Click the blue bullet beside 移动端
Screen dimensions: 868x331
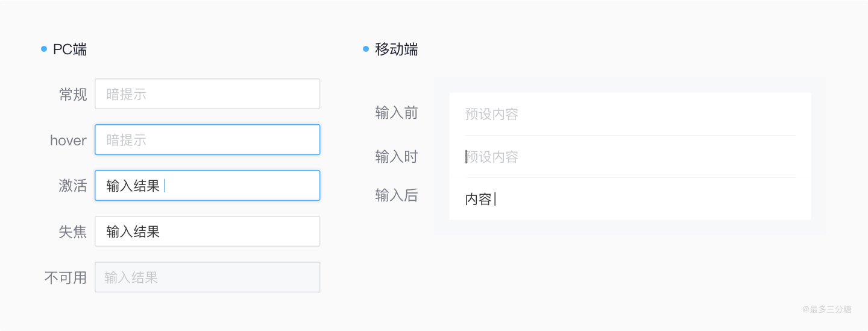366,49
